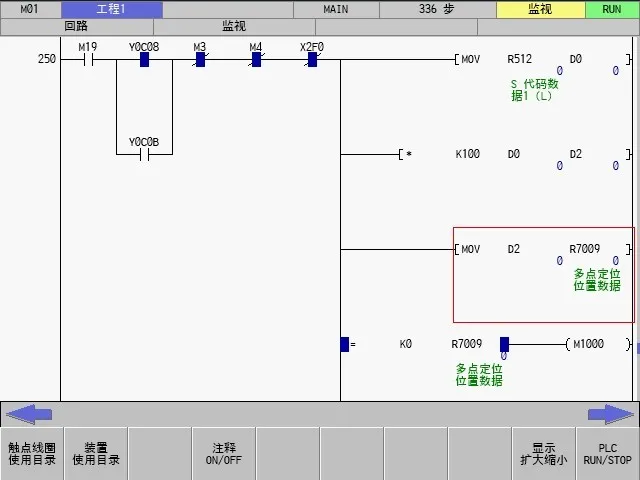Select the blue comparison contact before = K0
640x480 pixels.
click(x=345, y=344)
